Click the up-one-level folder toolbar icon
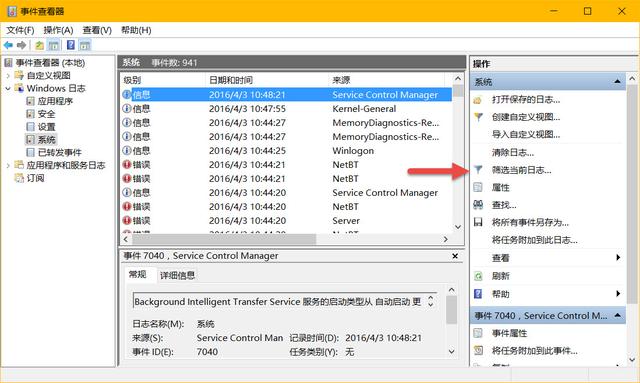 (x=39, y=45)
